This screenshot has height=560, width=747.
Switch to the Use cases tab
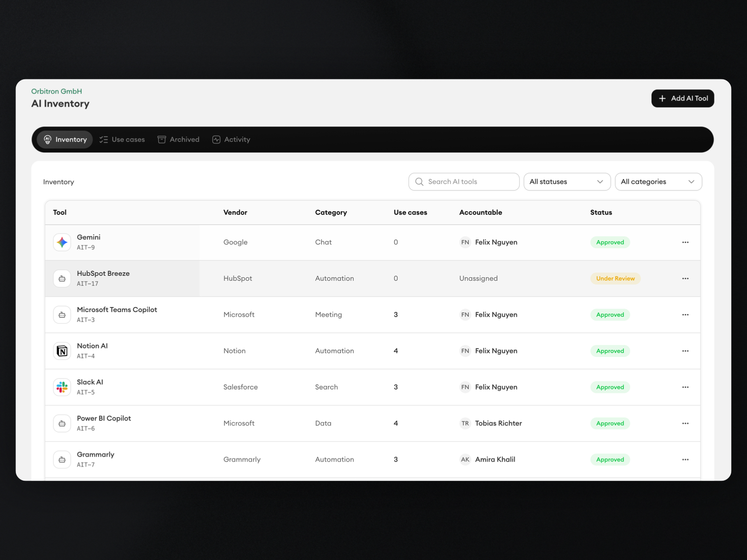[122, 140]
